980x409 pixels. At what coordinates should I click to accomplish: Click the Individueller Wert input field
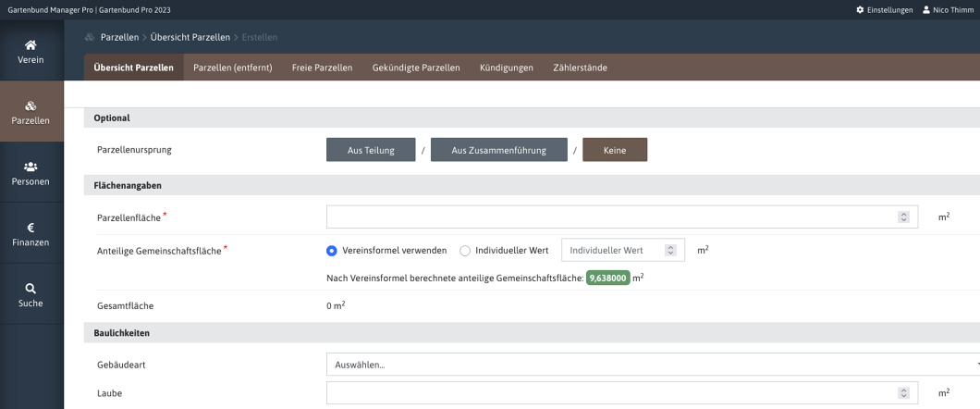tap(614, 250)
